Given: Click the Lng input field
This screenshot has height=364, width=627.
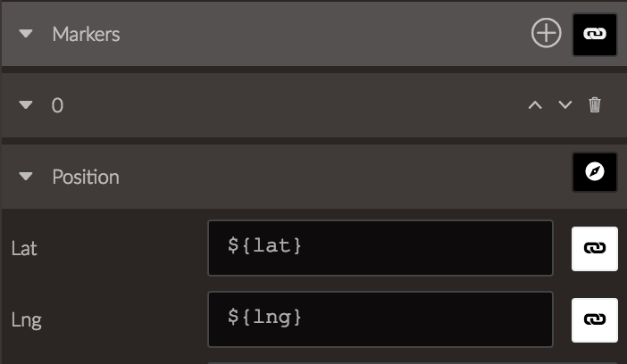Looking at the screenshot, I should point(380,319).
